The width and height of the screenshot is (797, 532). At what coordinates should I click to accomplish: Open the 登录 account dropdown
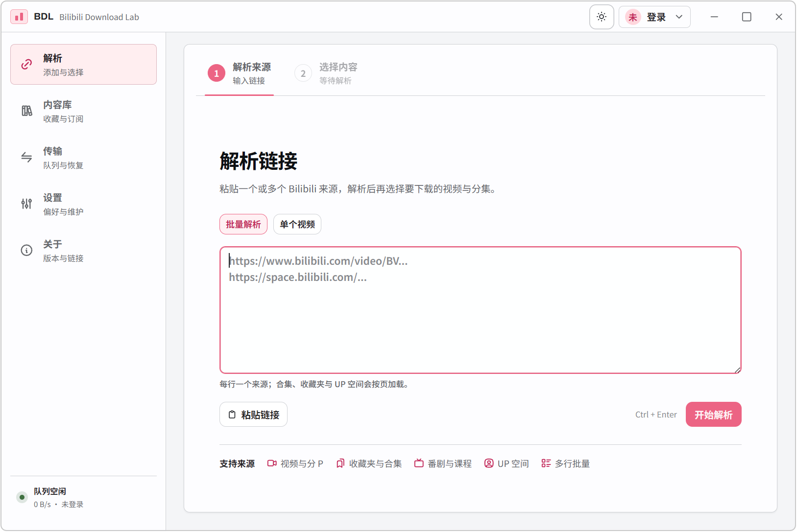coord(654,17)
